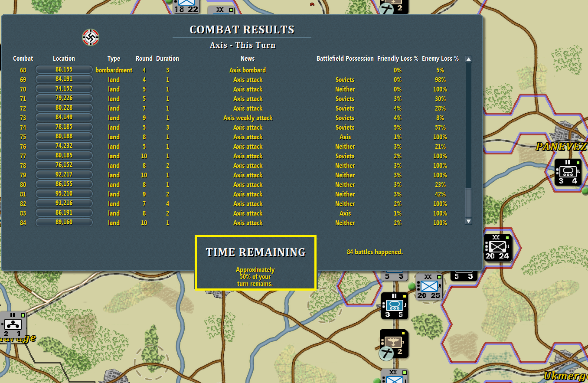
Task: Select the black armored counter 3 4
Action: (568, 172)
